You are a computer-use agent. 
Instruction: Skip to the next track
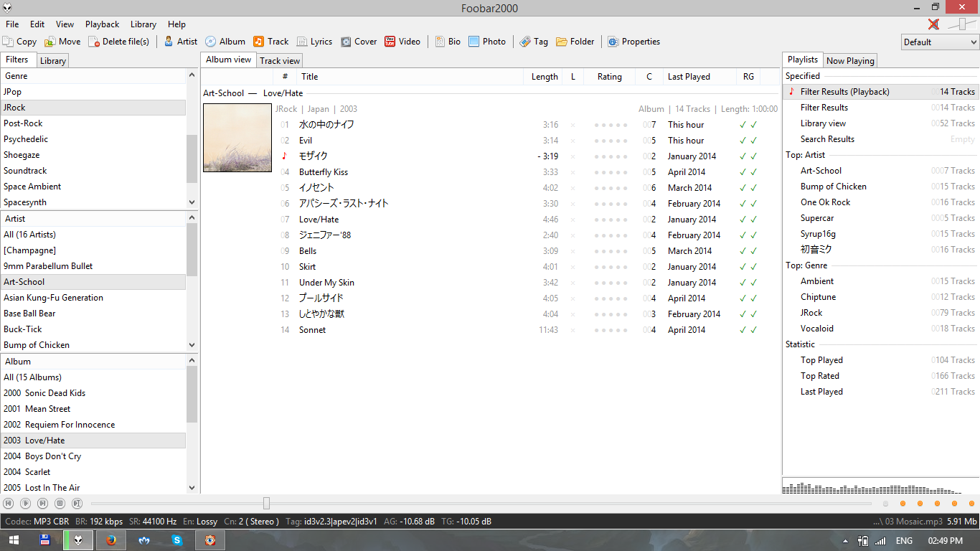point(43,504)
